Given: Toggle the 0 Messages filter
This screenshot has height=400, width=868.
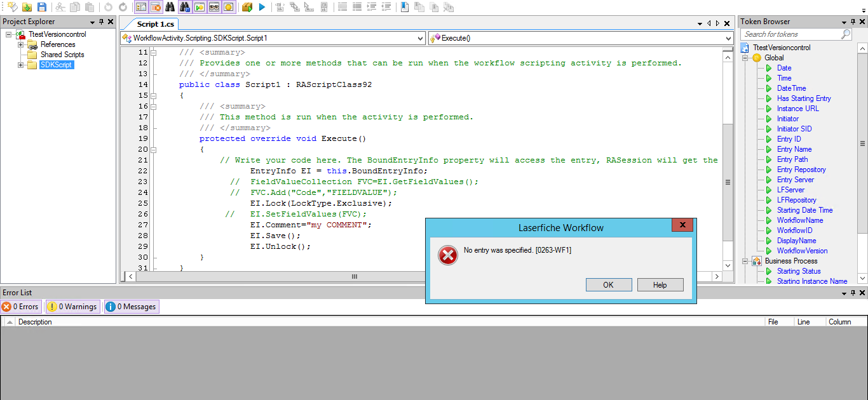Looking at the screenshot, I should coord(131,307).
